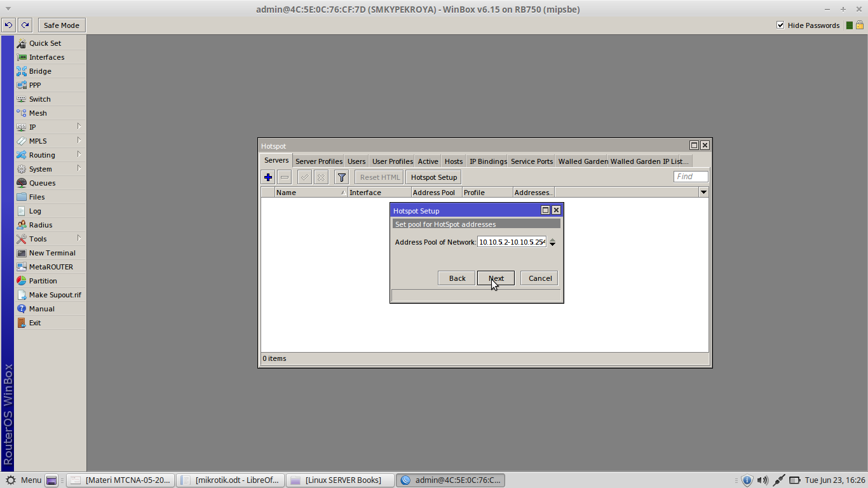Sort by the Name column header
The width and height of the screenshot is (868, 488).
(311, 193)
